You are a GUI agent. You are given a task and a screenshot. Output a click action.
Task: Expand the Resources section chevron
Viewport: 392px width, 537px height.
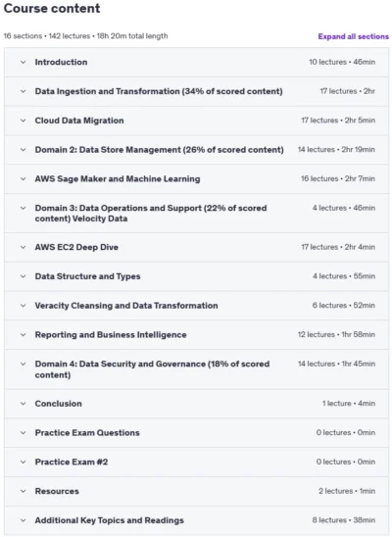tap(23, 491)
